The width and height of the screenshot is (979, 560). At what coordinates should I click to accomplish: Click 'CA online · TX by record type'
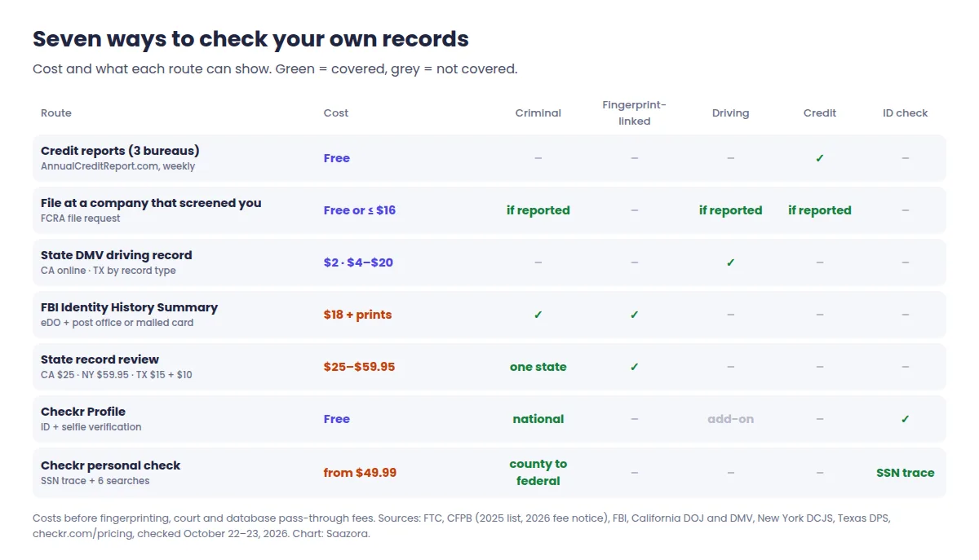pos(109,271)
